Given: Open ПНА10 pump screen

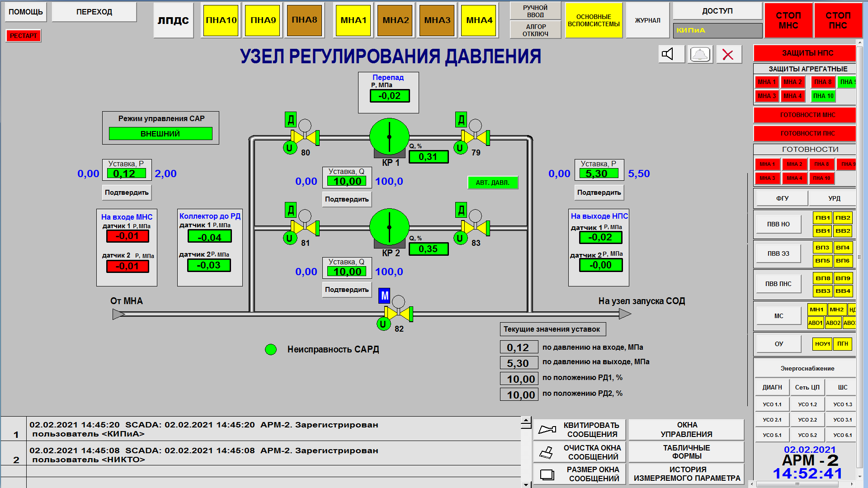Looking at the screenshot, I should (x=221, y=20).
